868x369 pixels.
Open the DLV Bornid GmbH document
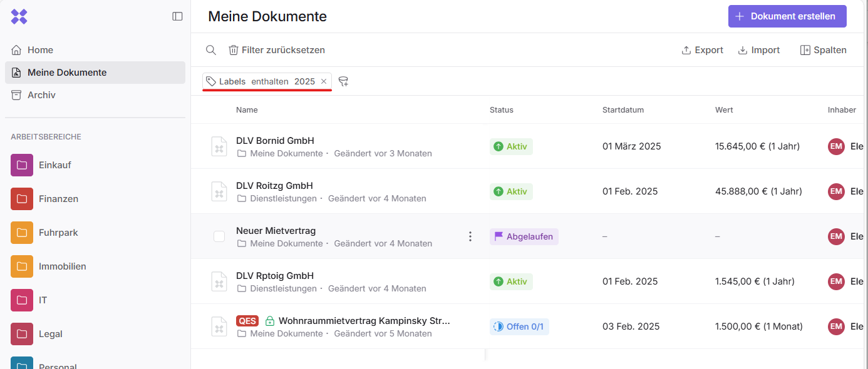[275, 141]
